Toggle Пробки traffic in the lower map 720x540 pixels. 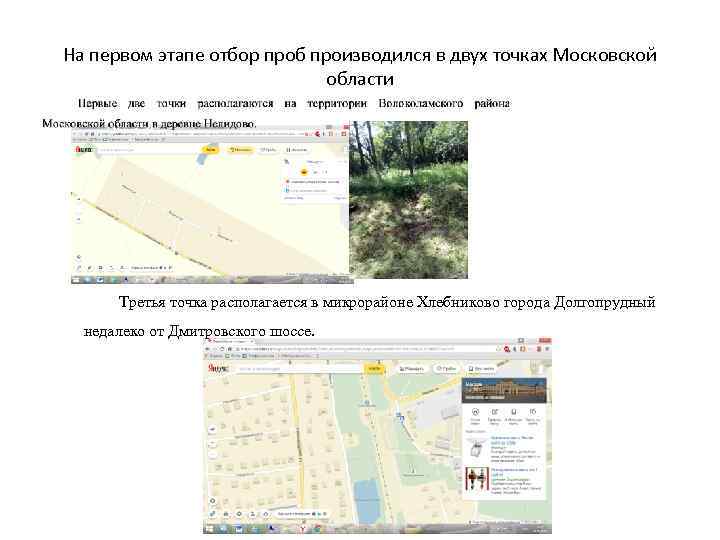tap(446, 368)
